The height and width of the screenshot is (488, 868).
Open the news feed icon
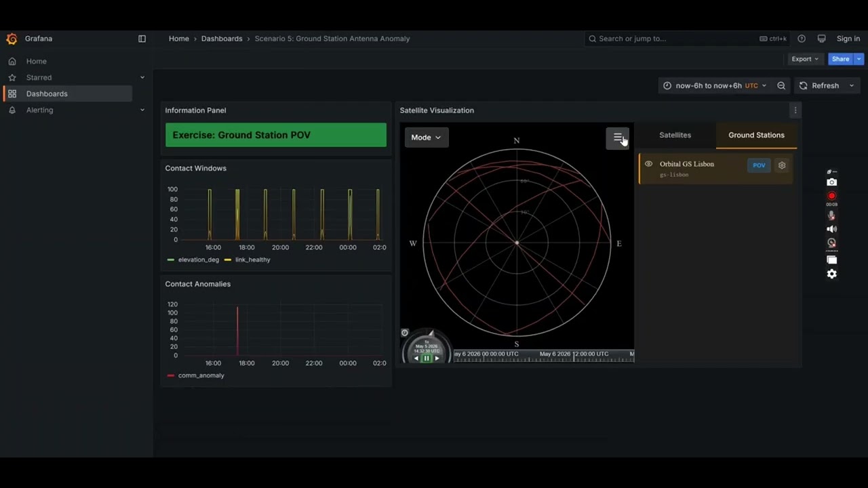tap(821, 39)
